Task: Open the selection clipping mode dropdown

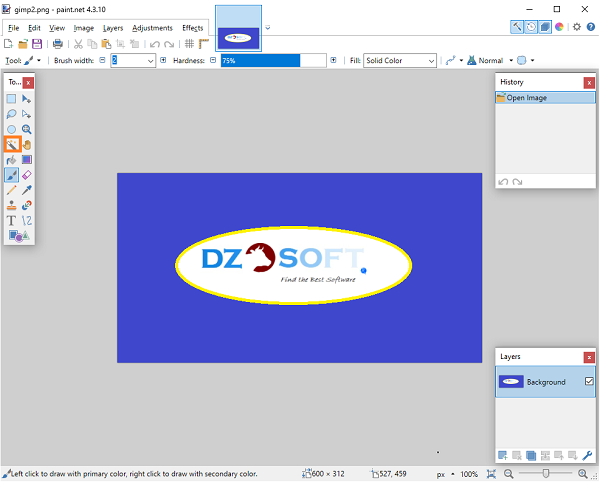Action: 532,60
